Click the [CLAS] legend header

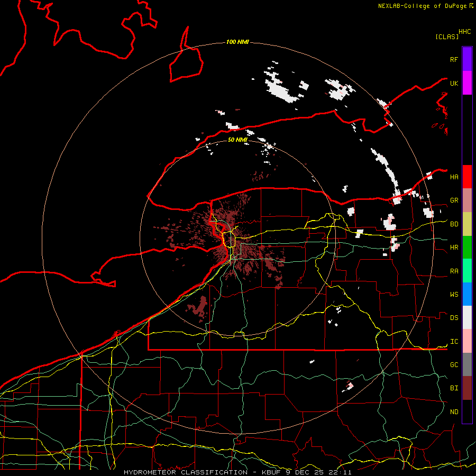click(447, 37)
